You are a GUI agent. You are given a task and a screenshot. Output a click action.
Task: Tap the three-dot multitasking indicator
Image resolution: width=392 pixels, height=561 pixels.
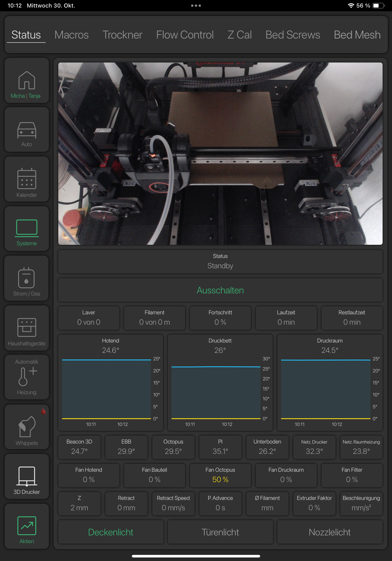point(196,6)
